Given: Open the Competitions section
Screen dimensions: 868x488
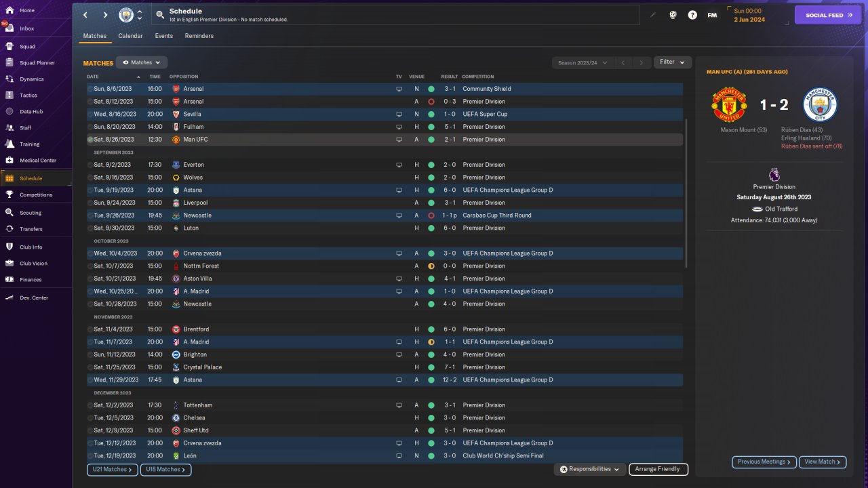Looking at the screenshot, I should coord(35,195).
